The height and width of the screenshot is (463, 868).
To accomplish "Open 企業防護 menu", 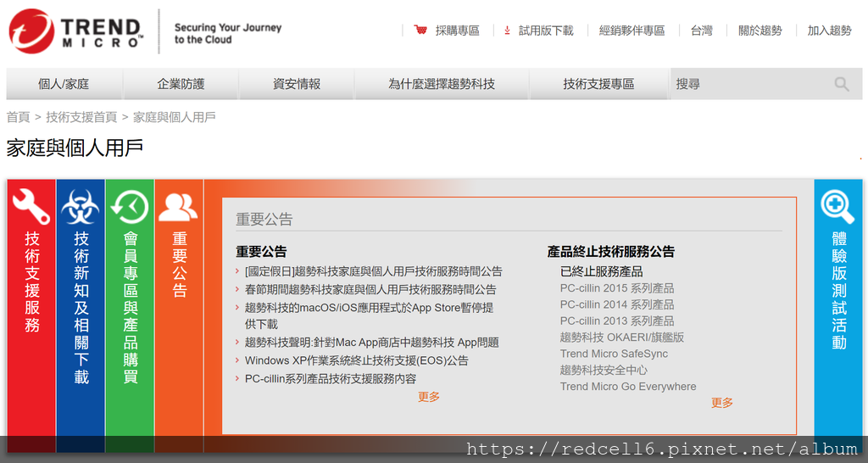I will tap(181, 84).
